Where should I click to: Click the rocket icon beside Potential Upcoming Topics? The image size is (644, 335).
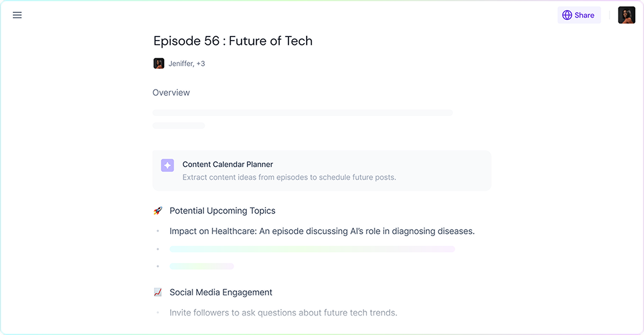click(158, 210)
